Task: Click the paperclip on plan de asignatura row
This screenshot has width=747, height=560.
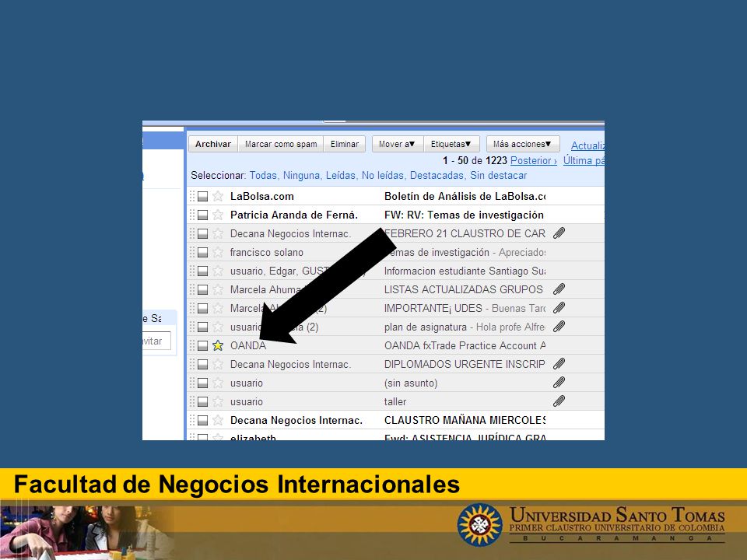Action: tap(559, 327)
